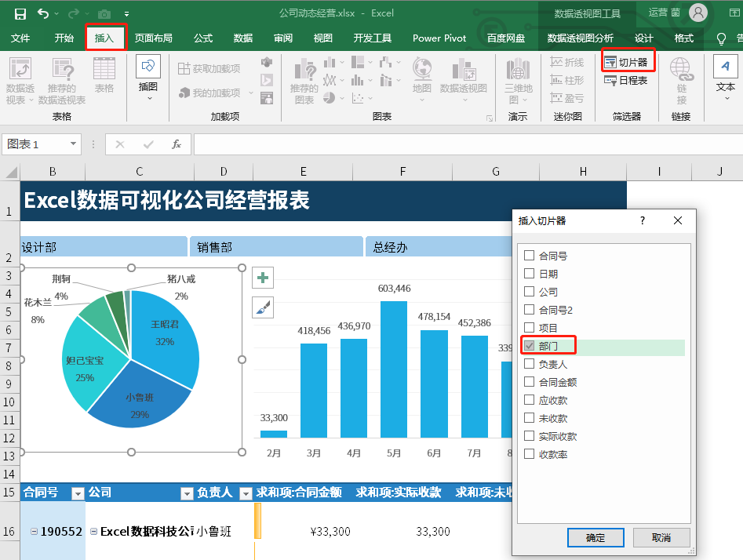Image resolution: width=743 pixels, height=560 pixels.
Task: Click the fx insert function icon
Action: (177, 144)
